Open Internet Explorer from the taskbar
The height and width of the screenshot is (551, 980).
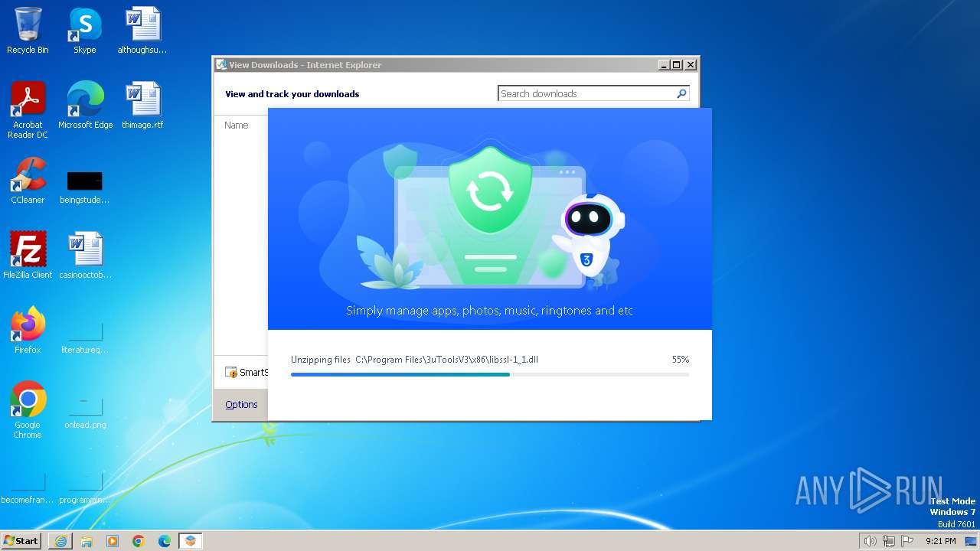(x=60, y=541)
